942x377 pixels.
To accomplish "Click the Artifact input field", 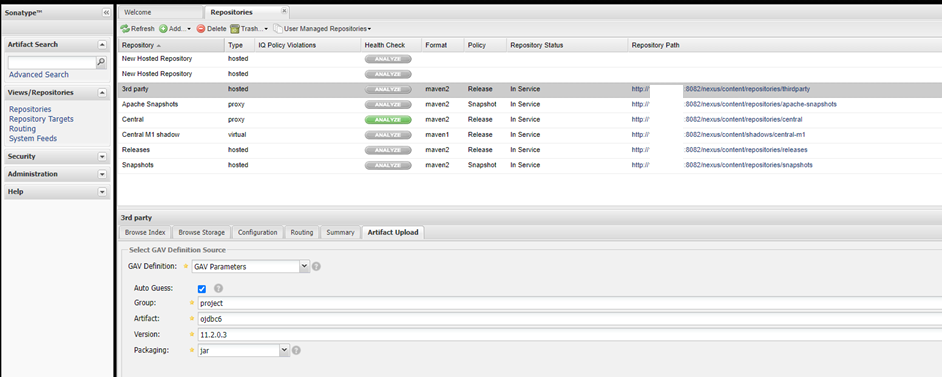I will (x=570, y=319).
